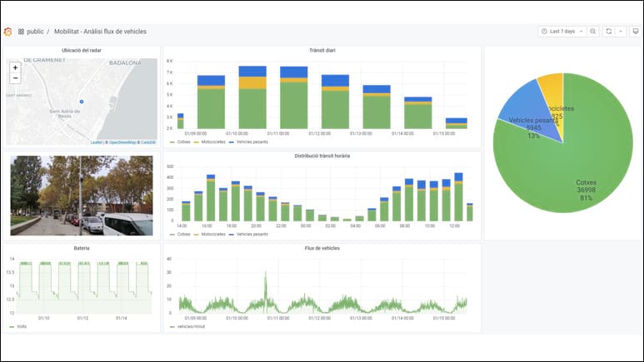
Task: Toggle Motocicletes series in Trànsit diari legend
Action: click(212, 141)
